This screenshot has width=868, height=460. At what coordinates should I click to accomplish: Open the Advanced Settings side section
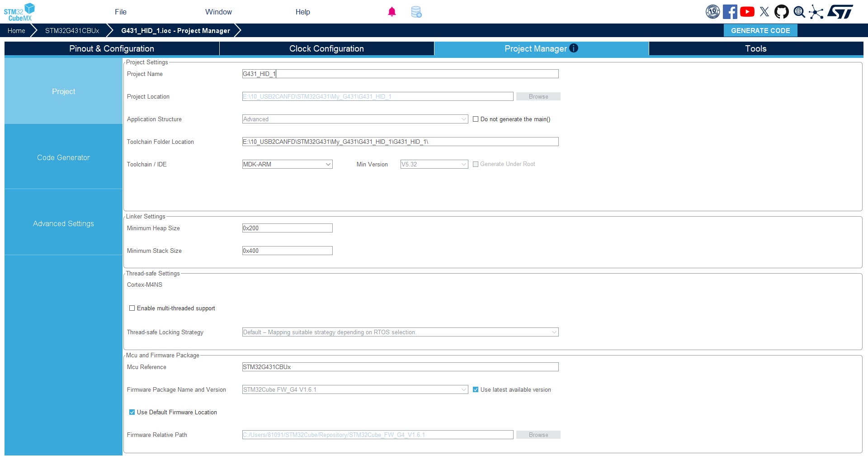(63, 223)
